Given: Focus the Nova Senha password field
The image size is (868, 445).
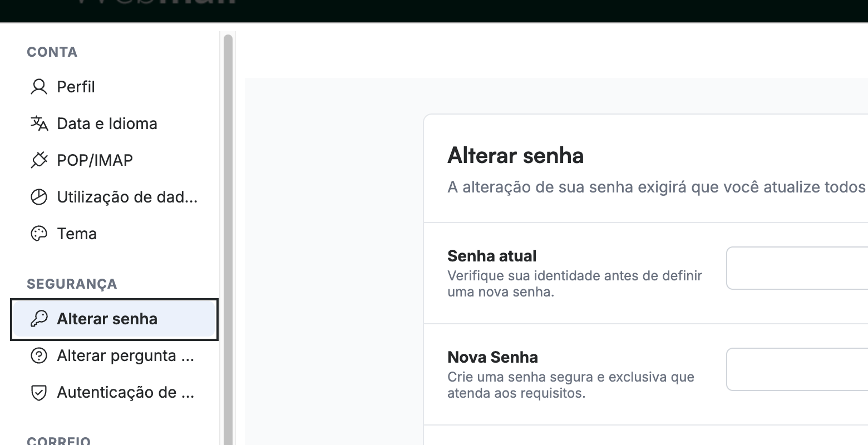Looking at the screenshot, I should (x=797, y=369).
